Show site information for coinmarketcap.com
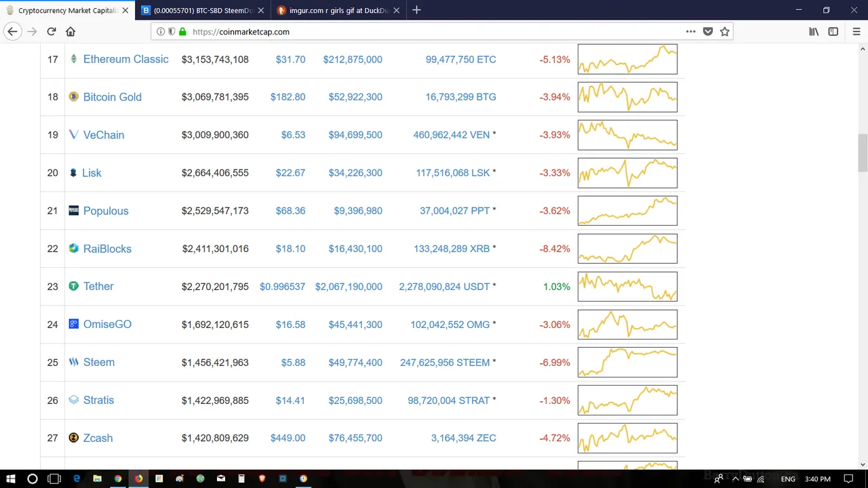Viewport: 868px width, 488px height. (x=161, y=31)
